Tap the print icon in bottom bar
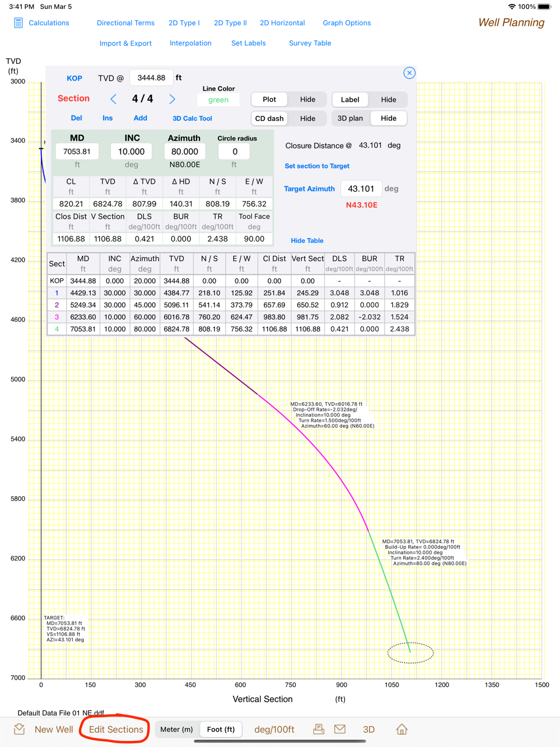The width and height of the screenshot is (560, 747). coord(319,729)
